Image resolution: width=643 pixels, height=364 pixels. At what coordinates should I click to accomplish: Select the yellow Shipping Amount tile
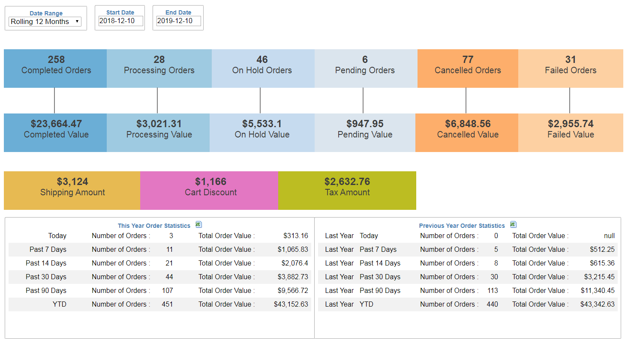click(72, 191)
